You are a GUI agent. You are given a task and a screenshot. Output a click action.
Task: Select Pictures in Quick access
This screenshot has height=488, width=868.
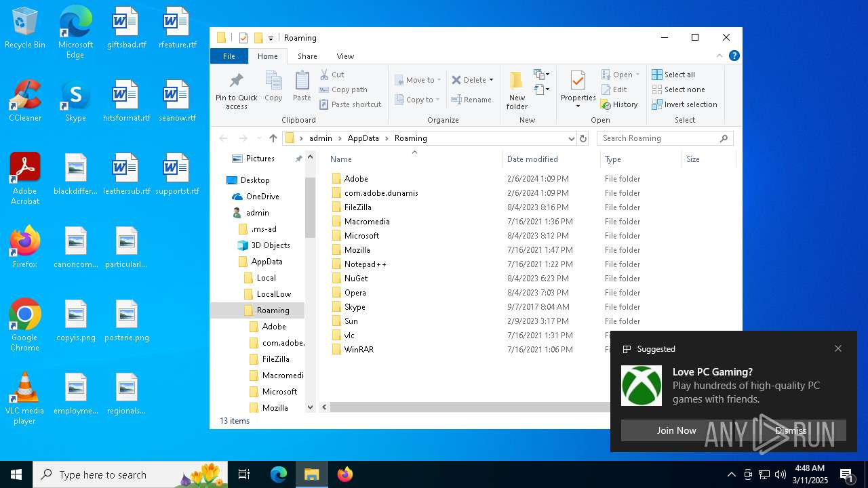[260, 159]
